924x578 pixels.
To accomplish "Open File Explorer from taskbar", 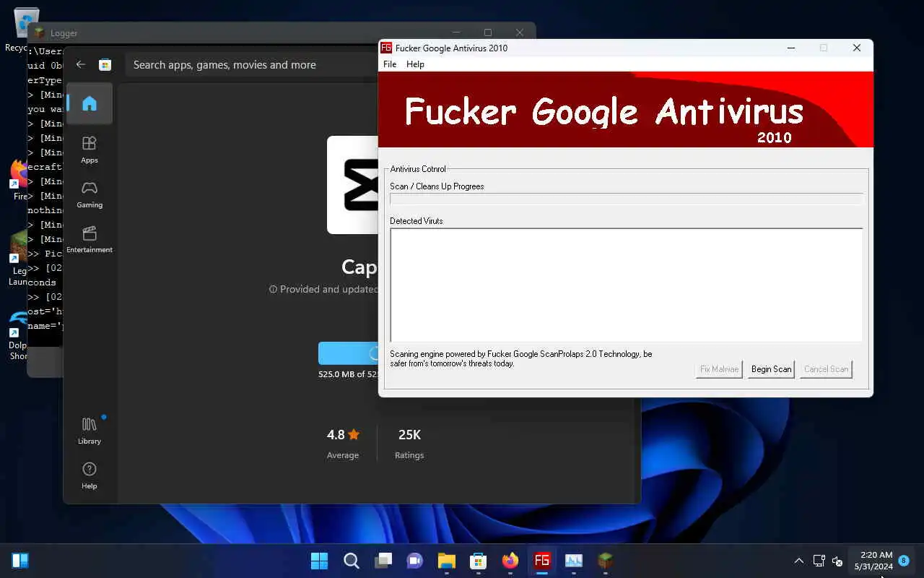I will point(446,561).
